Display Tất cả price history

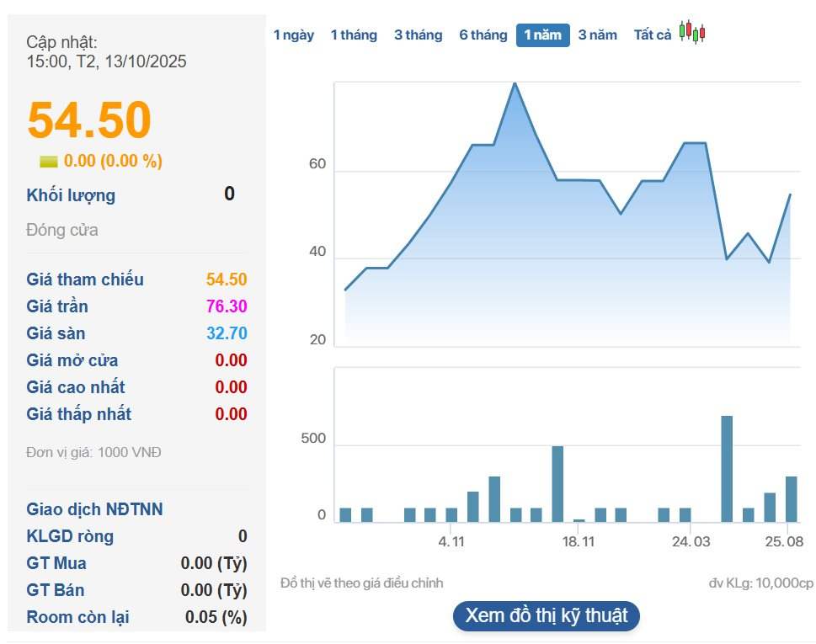click(653, 35)
